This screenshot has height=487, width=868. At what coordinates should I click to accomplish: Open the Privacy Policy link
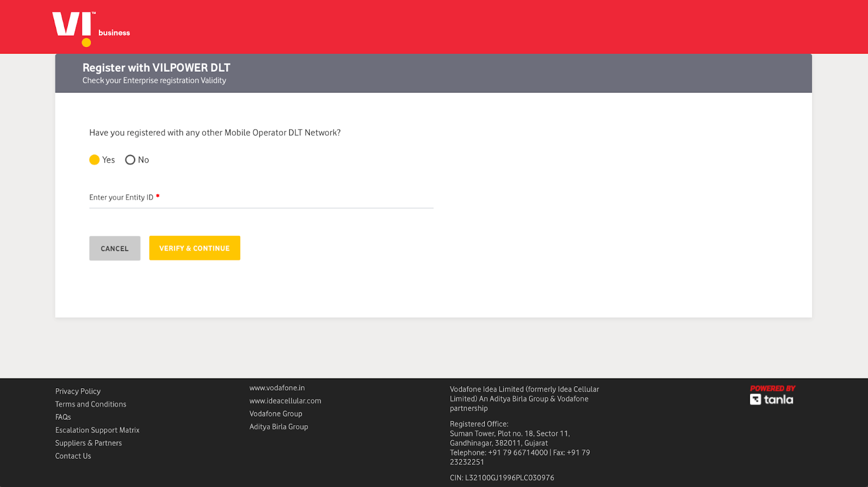tap(78, 391)
